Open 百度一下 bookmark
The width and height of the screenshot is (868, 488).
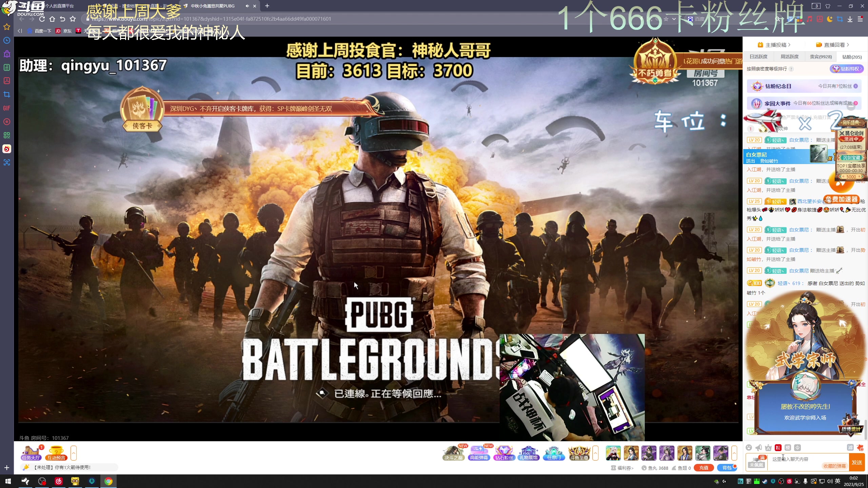[39, 31]
